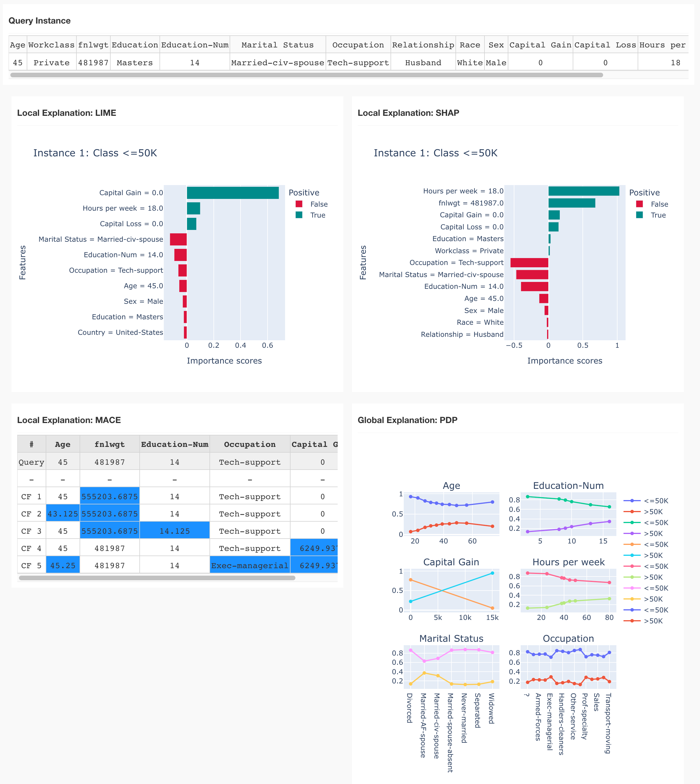Click the 'CF 3' row label
This screenshot has width=700, height=784.
pyautogui.click(x=32, y=531)
